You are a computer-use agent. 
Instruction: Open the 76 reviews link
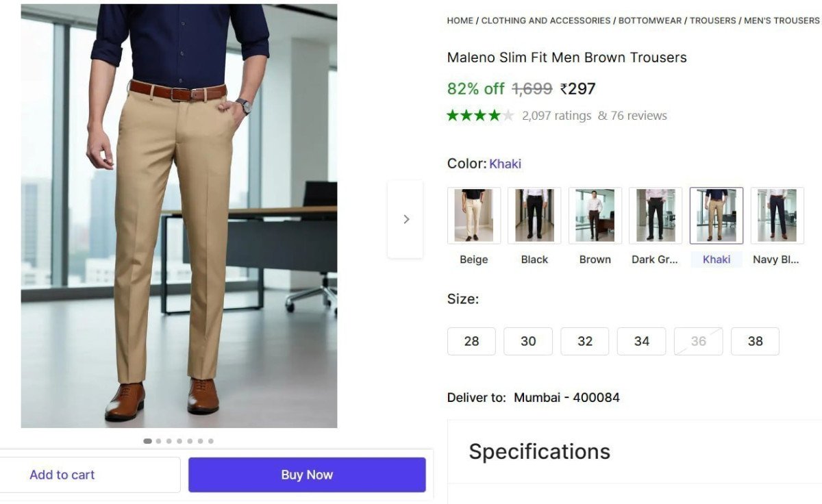tap(638, 115)
